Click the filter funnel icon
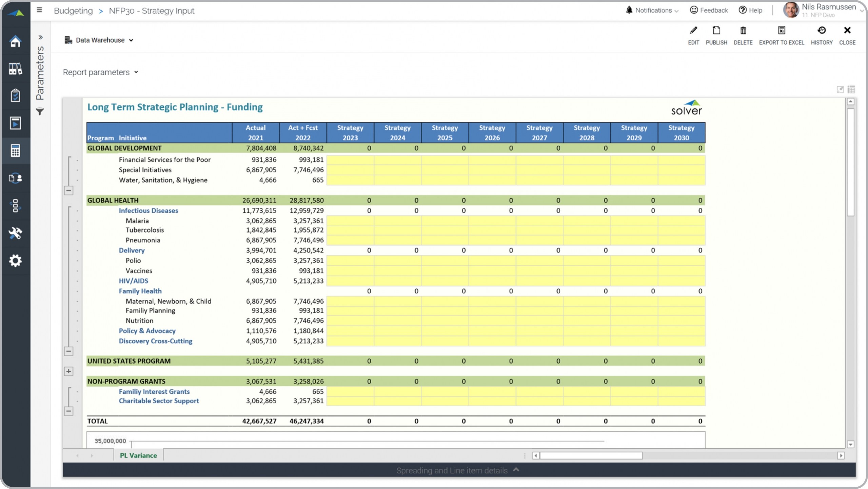Image resolution: width=868 pixels, height=489 pixels. coord(40,111)
